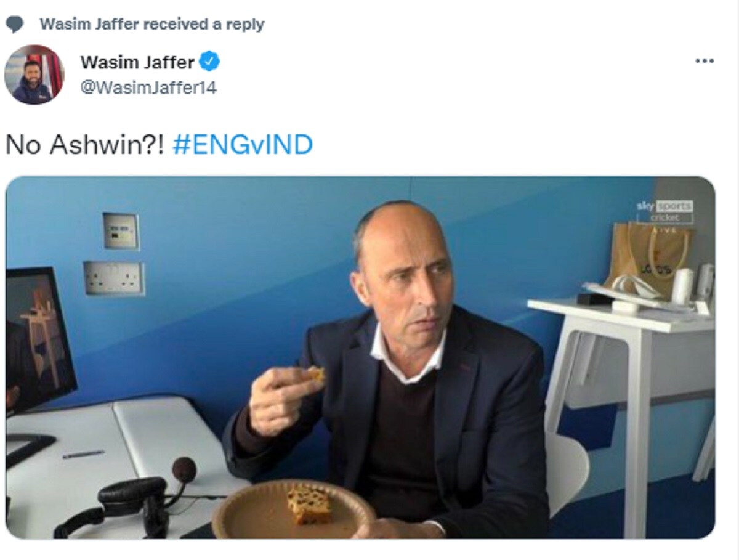Open the three-dot more options menu

click(704, 61)
